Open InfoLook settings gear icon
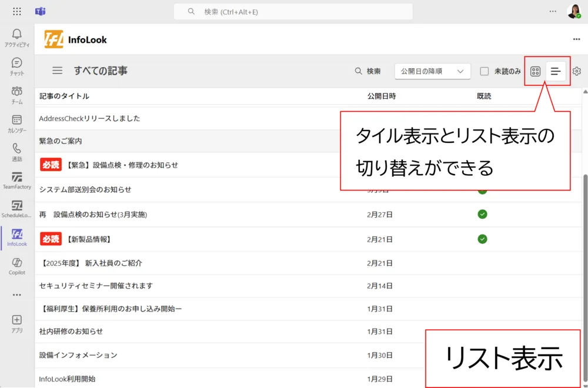 pyautogui.click(x=576, y=71)
